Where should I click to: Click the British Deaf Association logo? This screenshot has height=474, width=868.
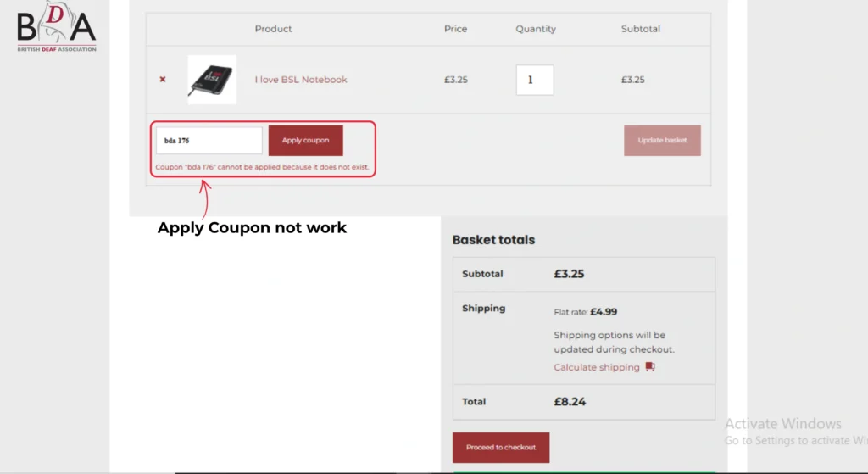pyautogui.click(x=57, y=27)
